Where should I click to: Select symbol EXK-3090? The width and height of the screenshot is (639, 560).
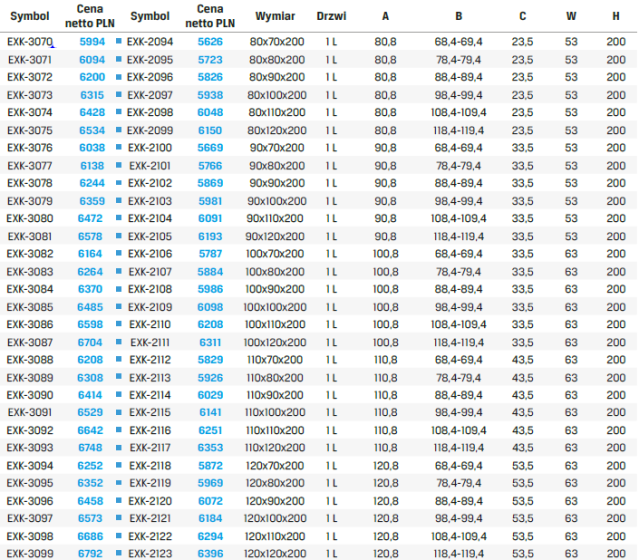30,395
